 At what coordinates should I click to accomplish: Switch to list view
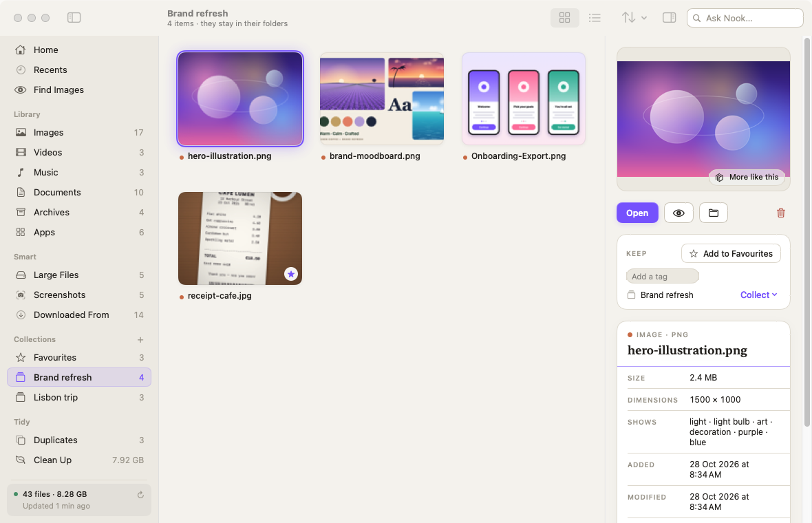(595, 18)
